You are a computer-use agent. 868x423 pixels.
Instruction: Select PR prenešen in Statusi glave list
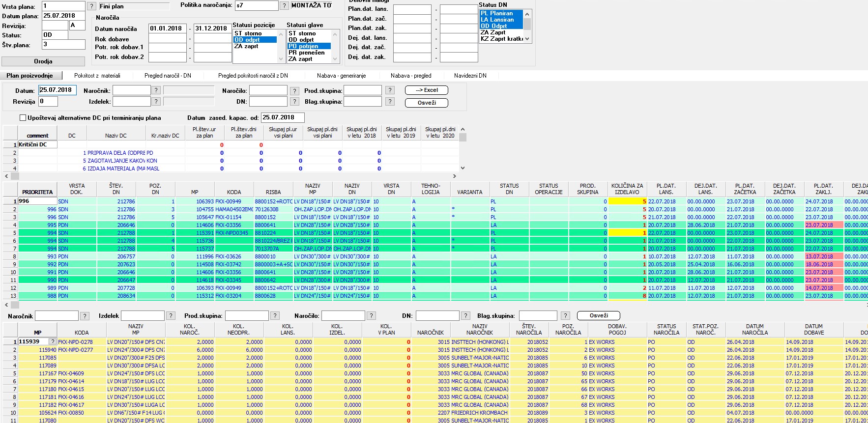tap(309, 53)
